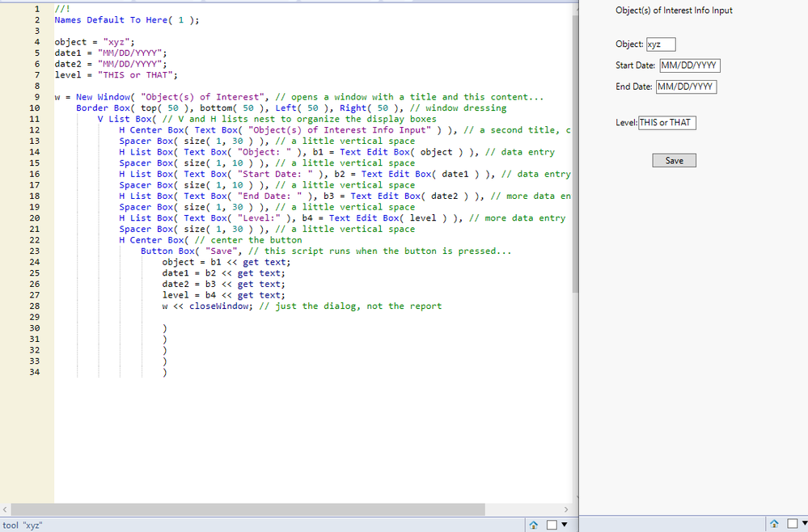
Task: Click the home window icon in script editor status bar
Action: point(533,525)
